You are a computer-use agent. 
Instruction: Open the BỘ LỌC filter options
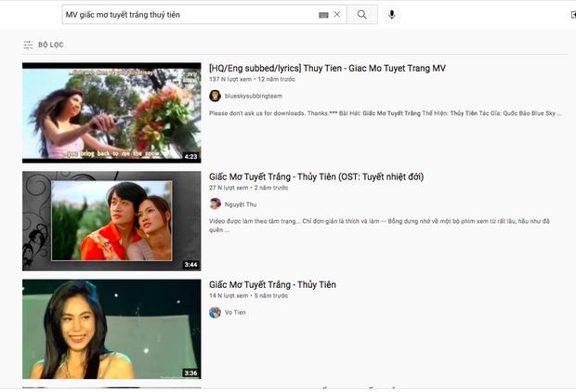[x=44, y=45]
